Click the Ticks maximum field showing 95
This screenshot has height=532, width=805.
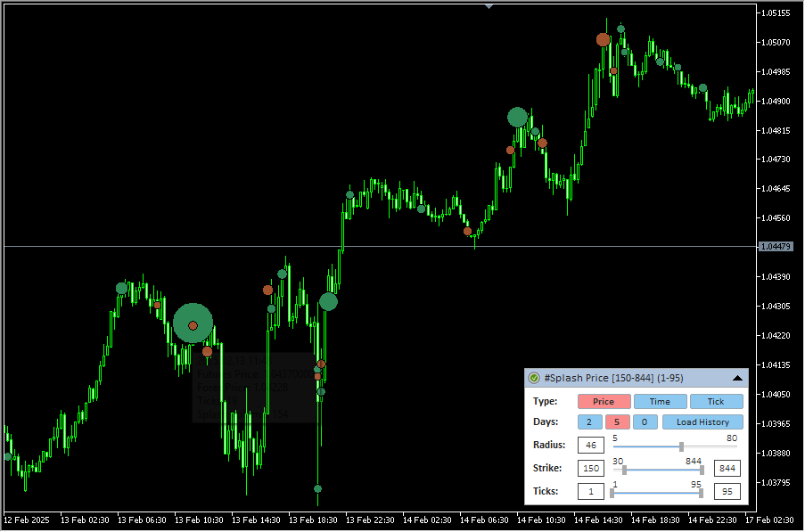click(727, 492)
